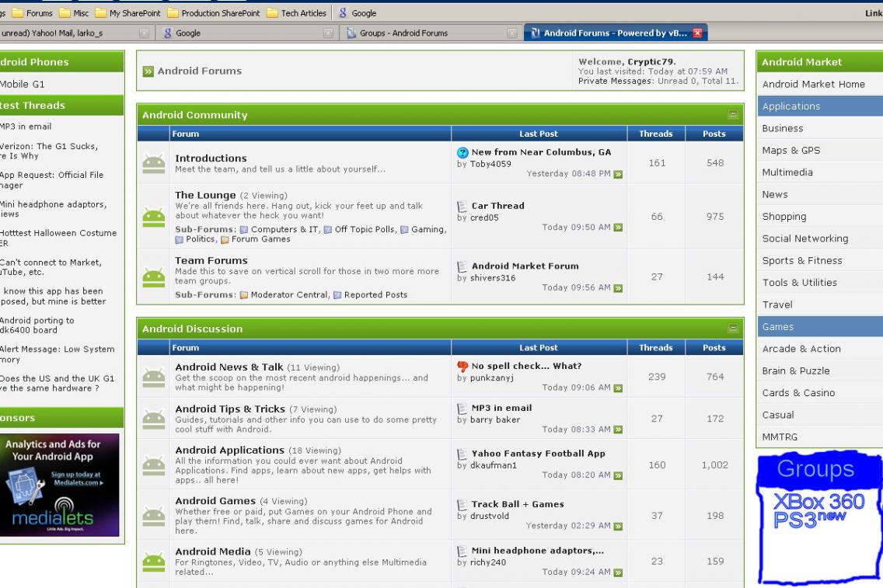
Task: Go to last post in Car Thread
Action: pyautogui.click(x=618, y=228)
